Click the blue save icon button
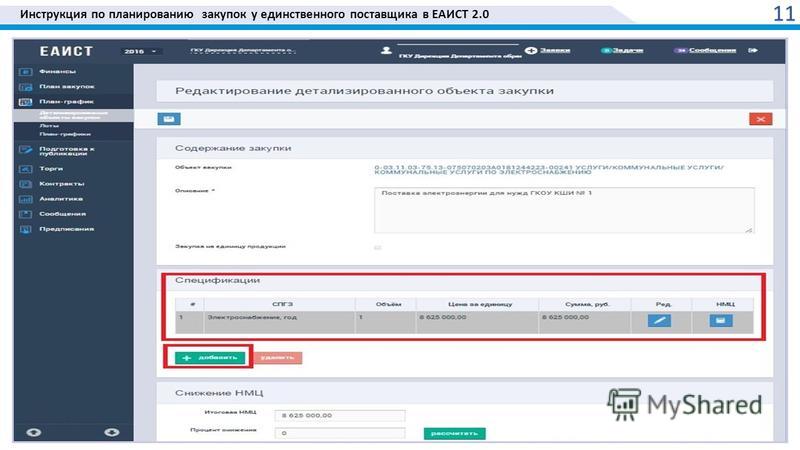 point(169,119)
